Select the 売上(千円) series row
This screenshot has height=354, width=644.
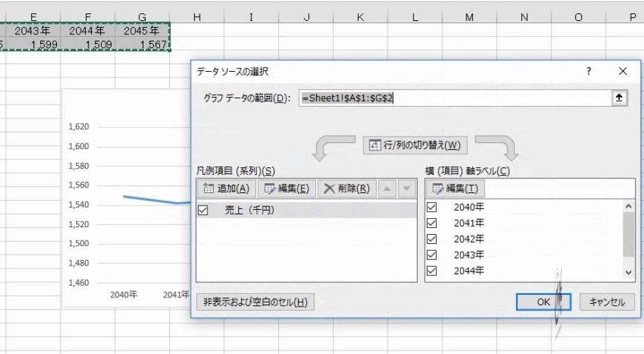pos(306,210)
